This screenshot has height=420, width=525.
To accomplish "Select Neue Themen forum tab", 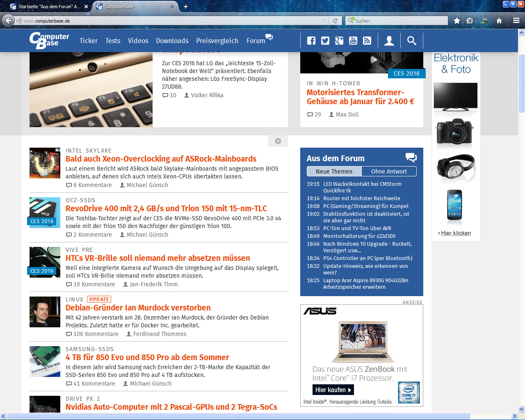I will (334, 171).
